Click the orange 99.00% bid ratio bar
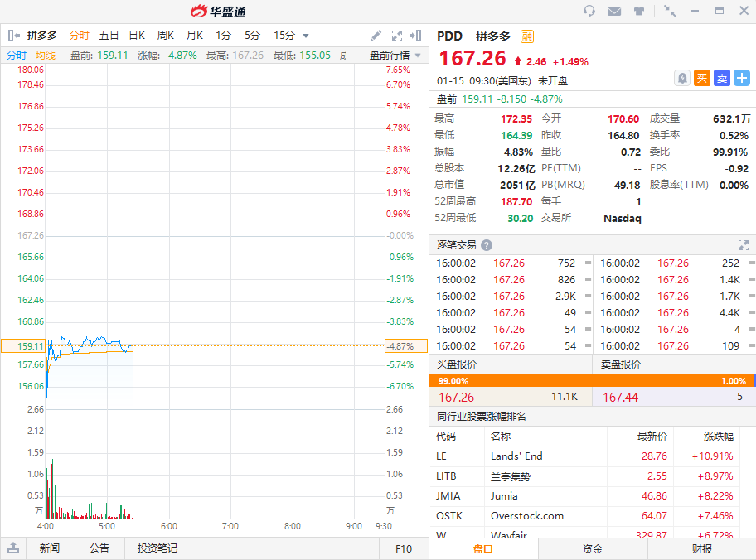756x560 pixels. [x=591, y=381]
